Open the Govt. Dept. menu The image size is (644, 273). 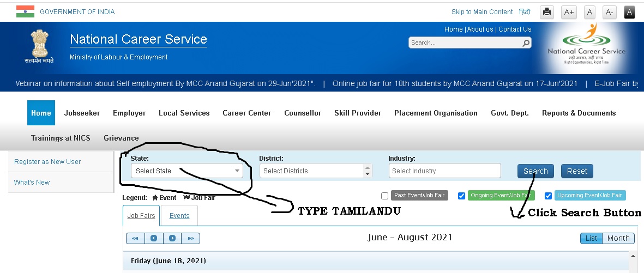click(510, 113)
